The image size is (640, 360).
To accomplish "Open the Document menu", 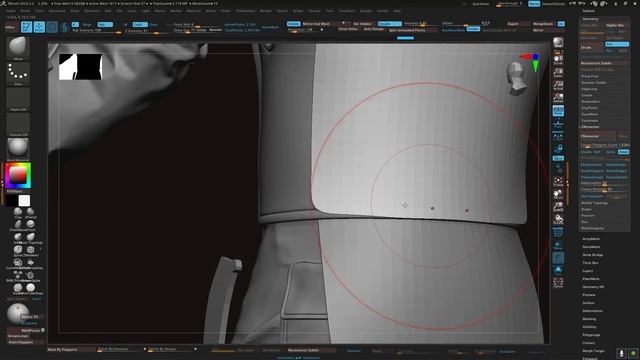I will coord(57,11).
